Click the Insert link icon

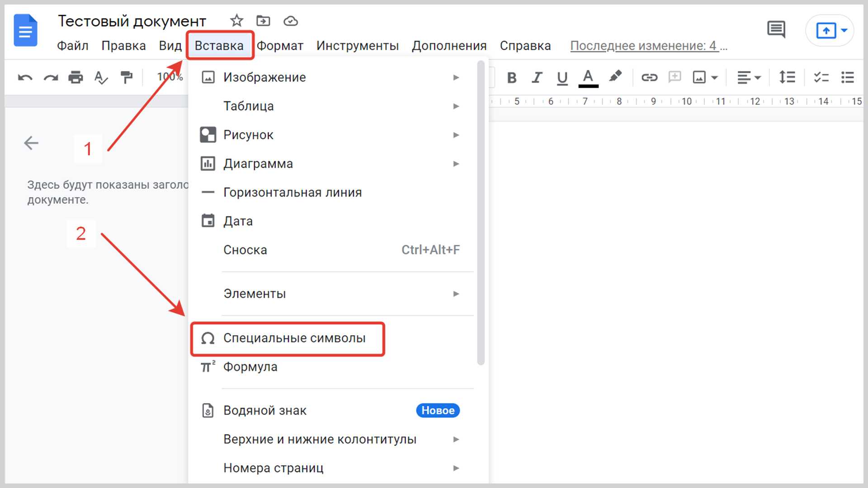point(649,78)
